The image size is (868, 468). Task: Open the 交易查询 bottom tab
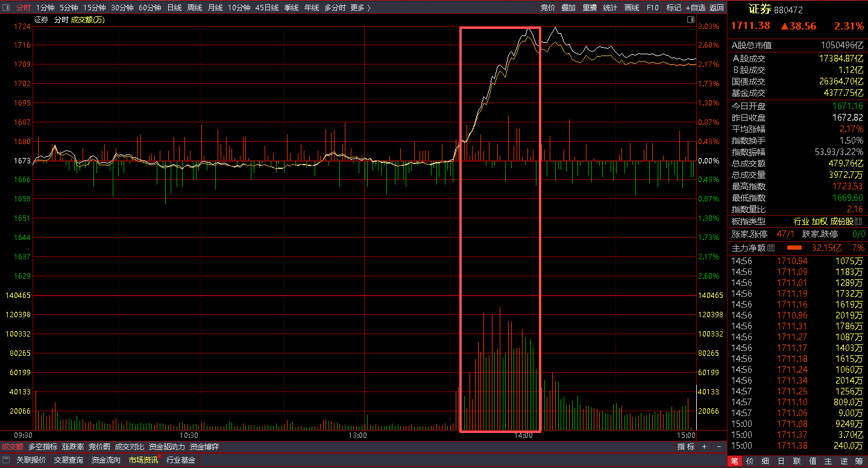coord(68,460)
